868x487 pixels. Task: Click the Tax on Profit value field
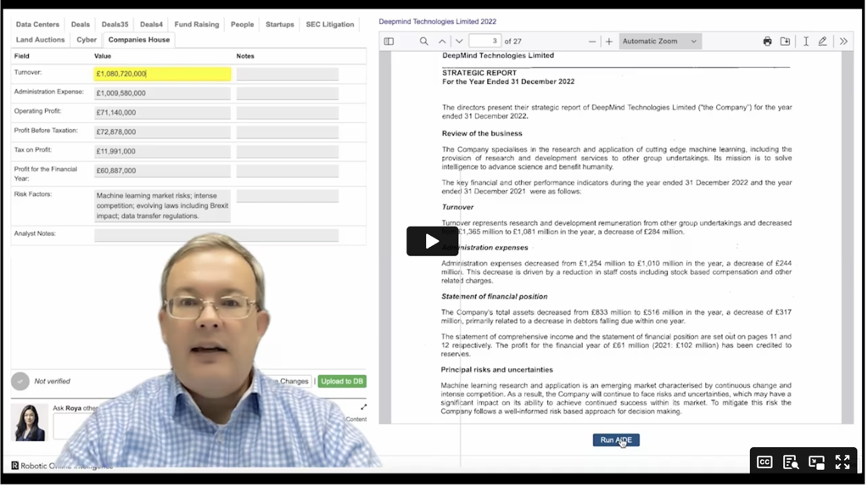pyautogui.click(x=163, y=152)
